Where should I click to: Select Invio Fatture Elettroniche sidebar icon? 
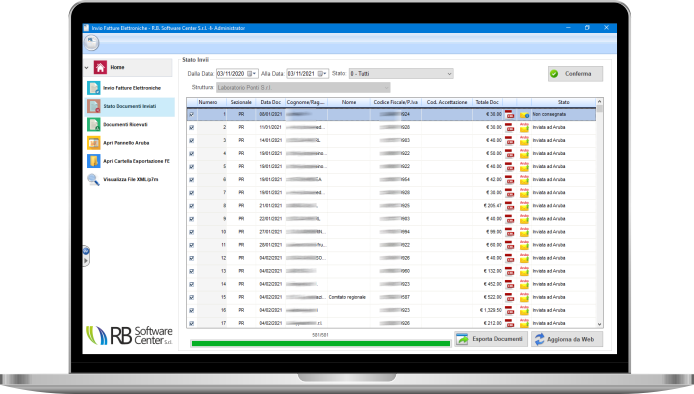[x=93, y=88]
